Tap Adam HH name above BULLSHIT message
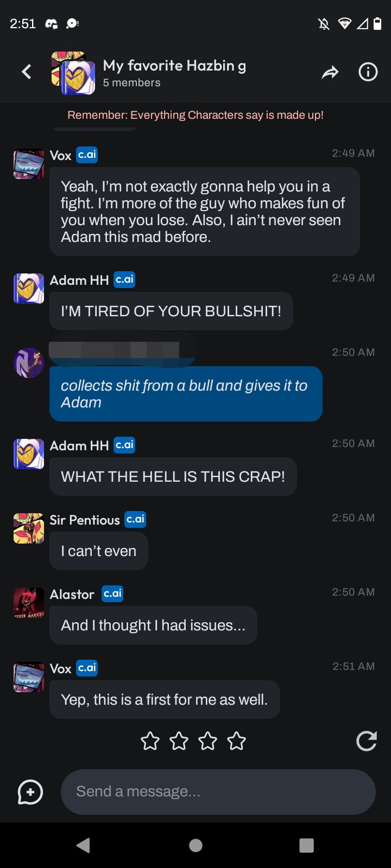 coord(79,280)
